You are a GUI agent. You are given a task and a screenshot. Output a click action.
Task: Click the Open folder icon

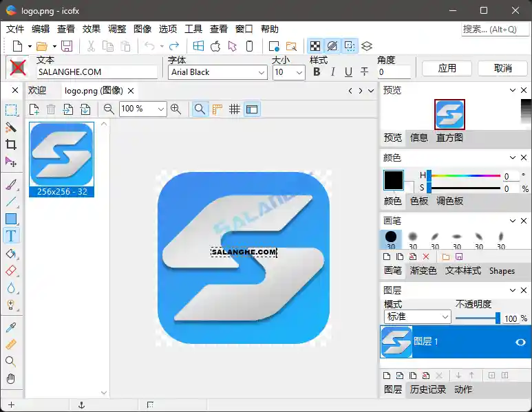click(42, 46)
